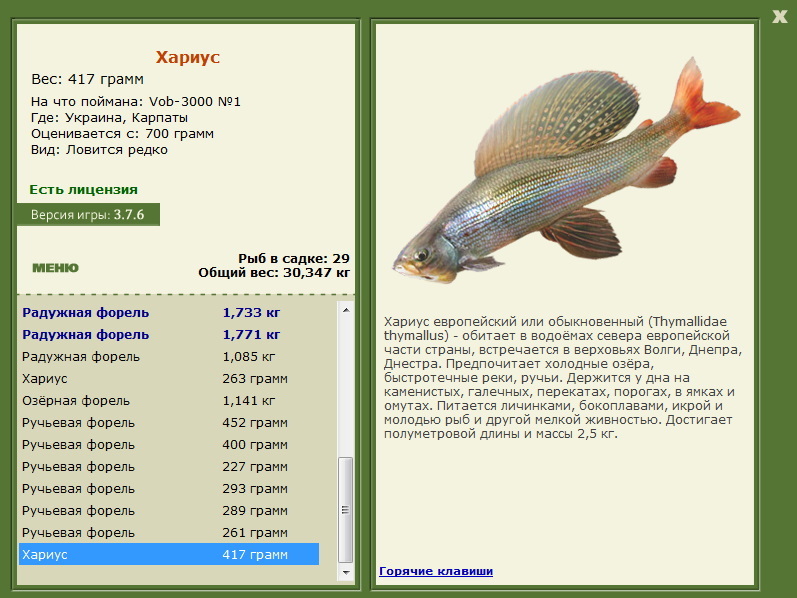This screenshot has height=598, width=797.
Task: Click the Хариус европейский description paragraph
Action: tap(563, 378)
